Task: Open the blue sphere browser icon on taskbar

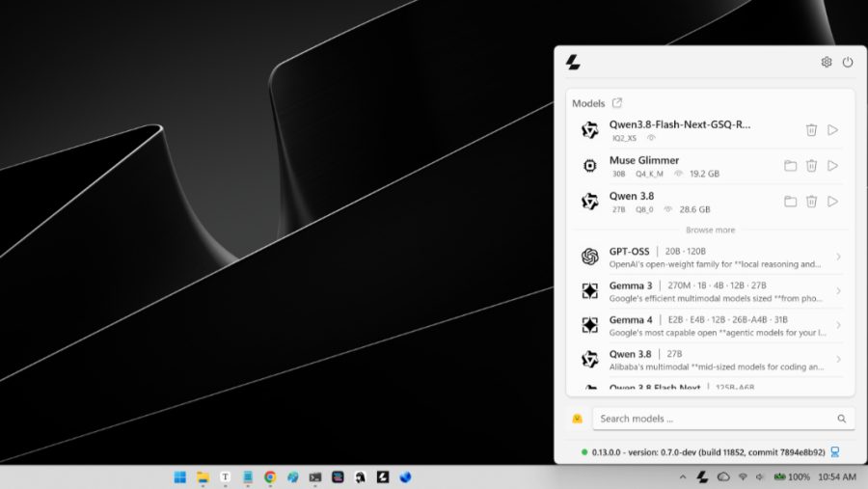Action: click(405, 477)
